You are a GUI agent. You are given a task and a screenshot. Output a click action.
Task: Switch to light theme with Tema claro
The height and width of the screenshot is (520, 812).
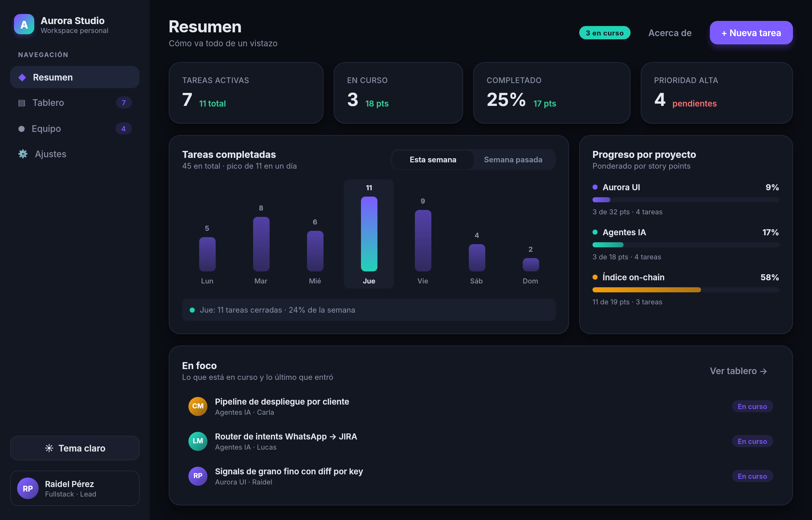pyautogui.click(x=75, y=448)
